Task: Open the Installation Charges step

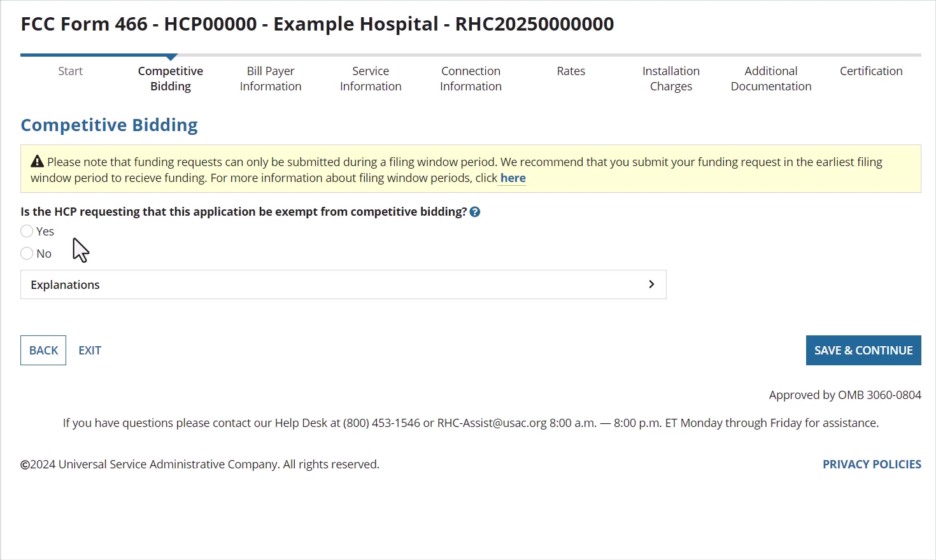Action: [x=670, y=79]
